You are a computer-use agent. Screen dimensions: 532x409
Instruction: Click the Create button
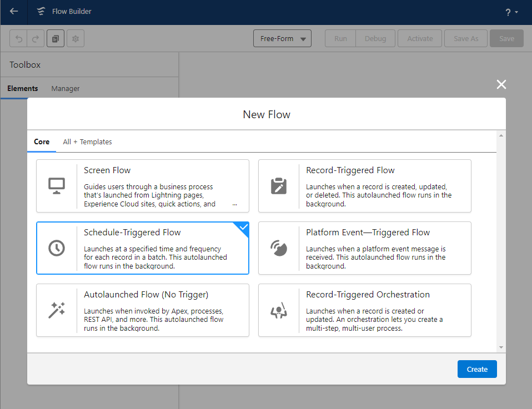(x=477, y=369)
